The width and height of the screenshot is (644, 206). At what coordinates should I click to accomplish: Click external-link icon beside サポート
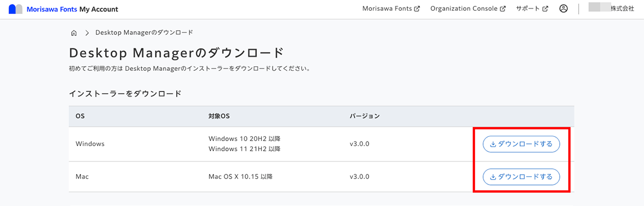[x=545, y=9]
